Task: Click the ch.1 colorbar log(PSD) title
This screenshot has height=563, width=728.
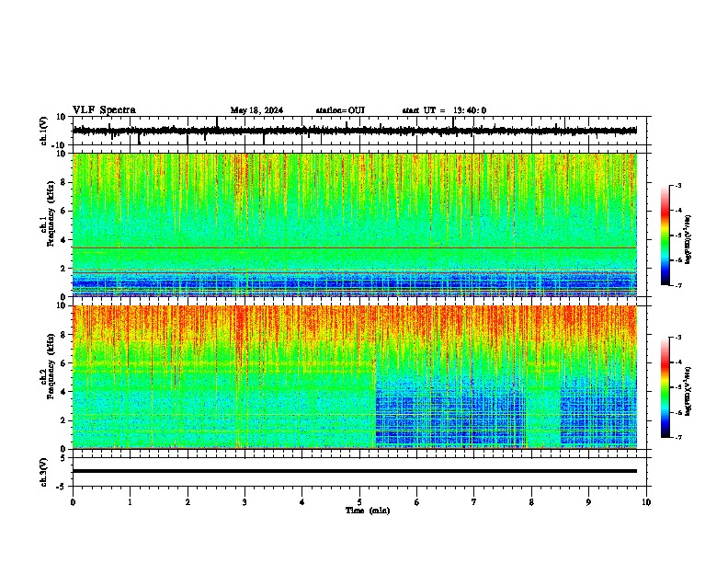Action: (x=688, y=239)
